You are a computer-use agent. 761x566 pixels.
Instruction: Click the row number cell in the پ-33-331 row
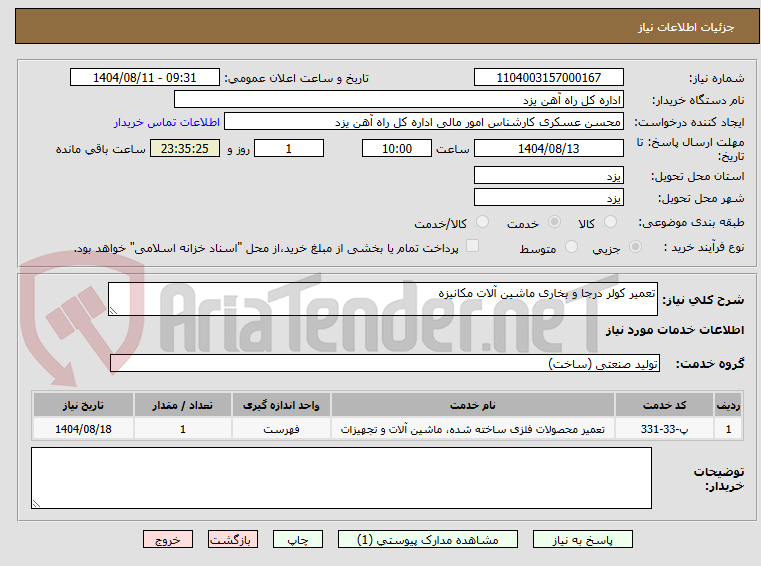point(728,429)
